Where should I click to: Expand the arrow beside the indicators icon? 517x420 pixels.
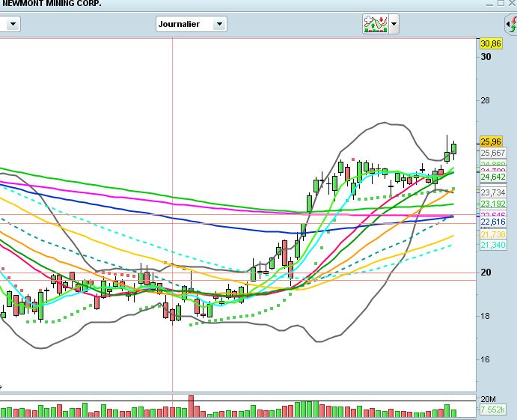point(394,24)
